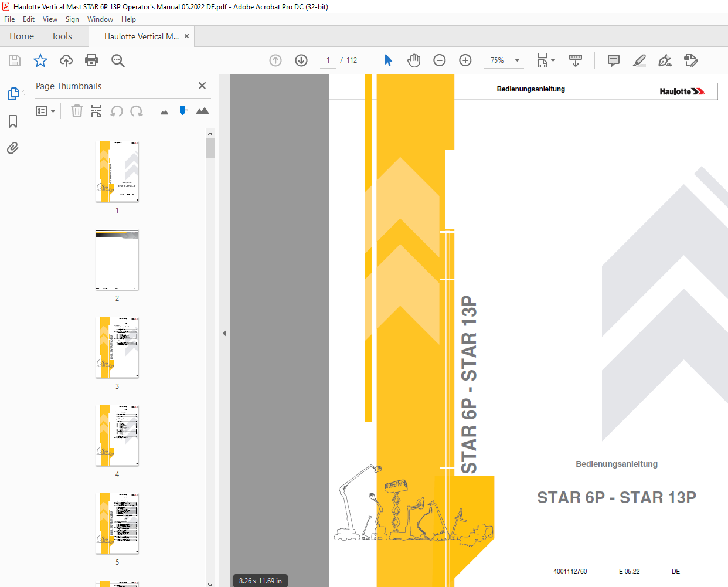Rotate the page counterclockwise
Screen dimensions: 728x587
click(117, 111)
